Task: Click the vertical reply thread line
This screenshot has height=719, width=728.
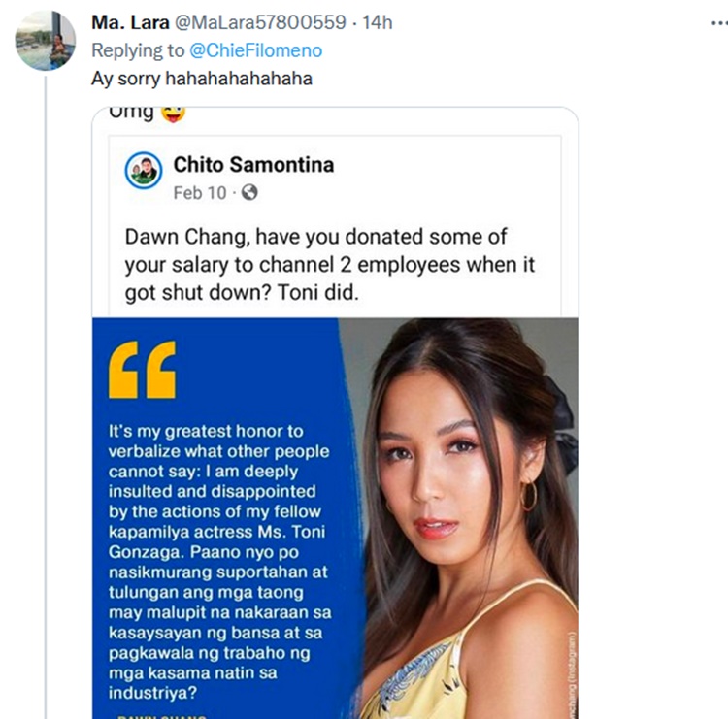Action: point(46,388)
